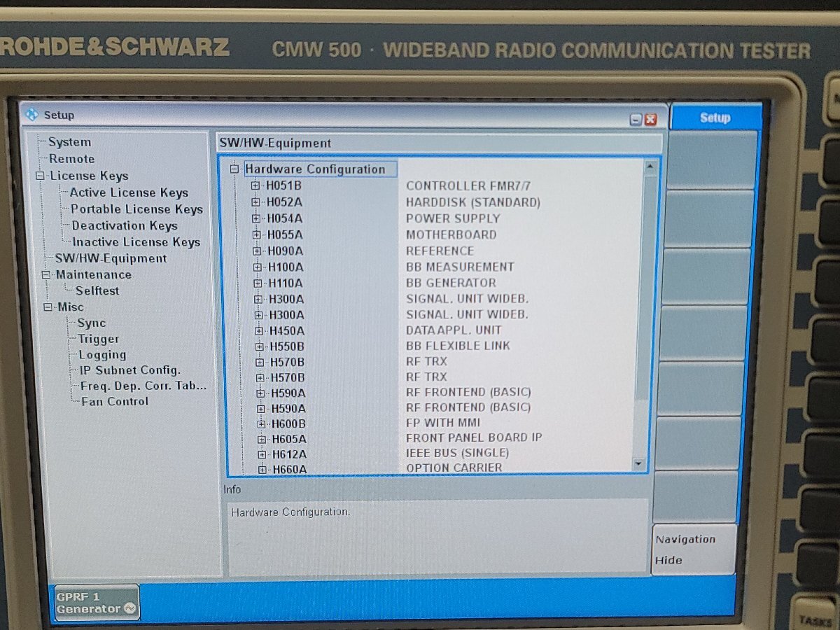Click the hardware list scroll-up arrow
The height and width of the screenshot is (630, 840).
[x=650, y=167]
